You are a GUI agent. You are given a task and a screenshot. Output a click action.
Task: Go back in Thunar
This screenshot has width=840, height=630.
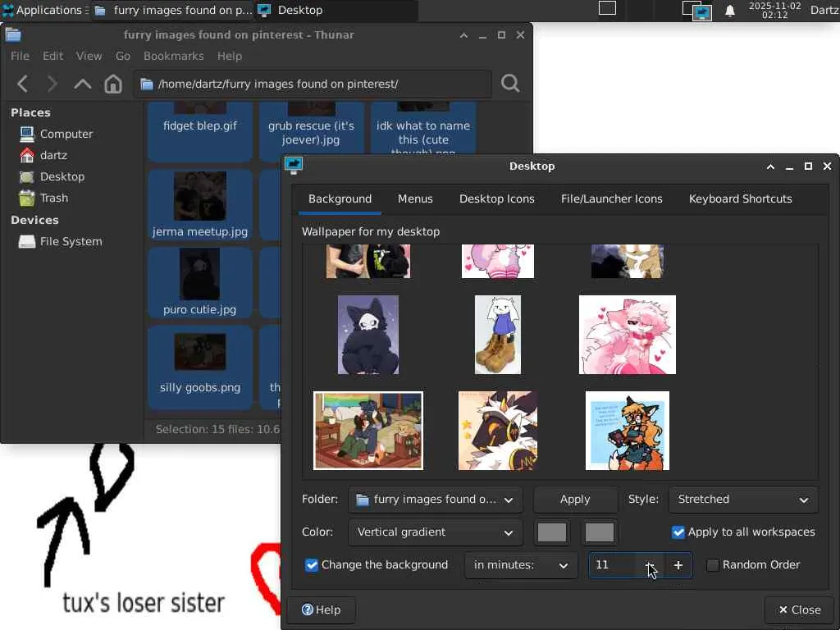pyautogui.click(x=22, y=84)
